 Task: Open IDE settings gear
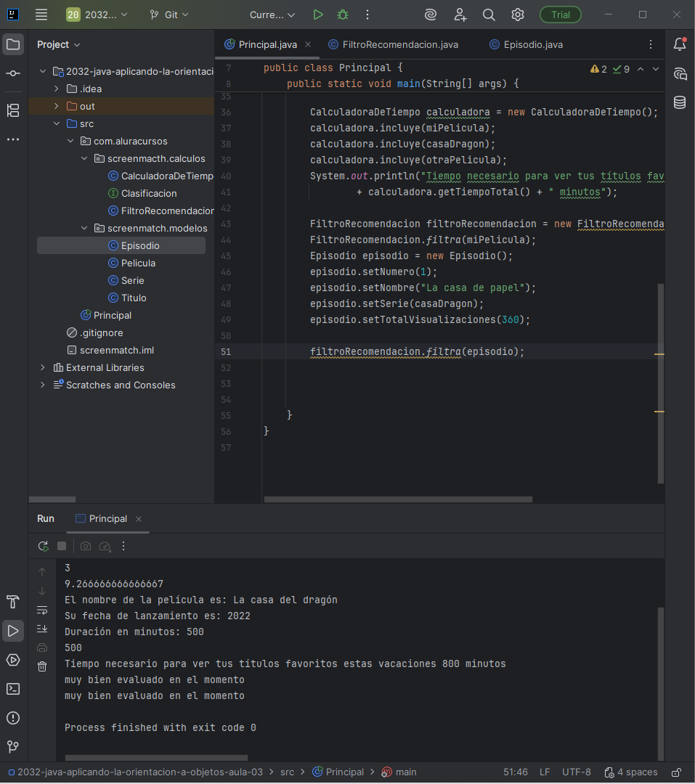point(518,15)
